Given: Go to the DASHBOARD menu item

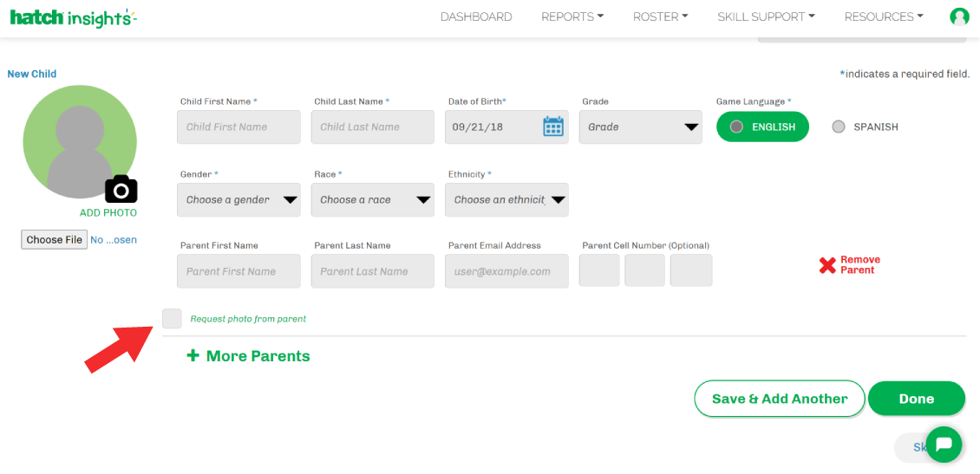Looking at the screenshot, I should coord(476,16).
